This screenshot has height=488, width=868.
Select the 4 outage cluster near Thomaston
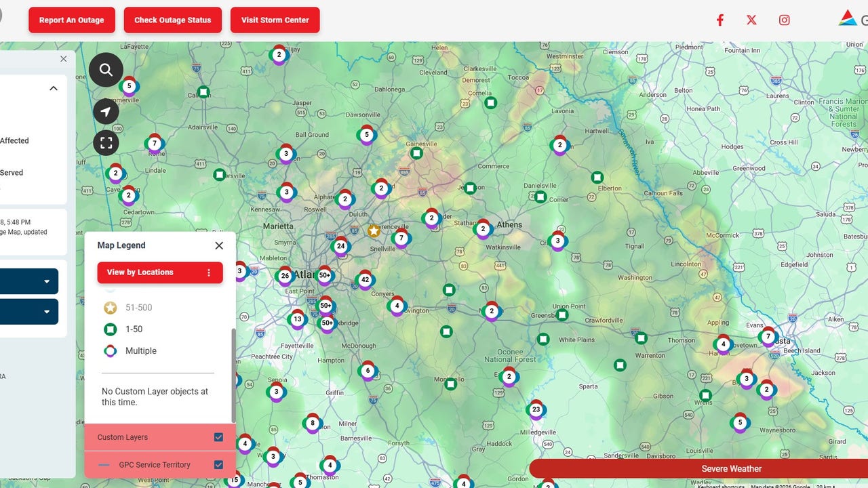tap(330, 466)
